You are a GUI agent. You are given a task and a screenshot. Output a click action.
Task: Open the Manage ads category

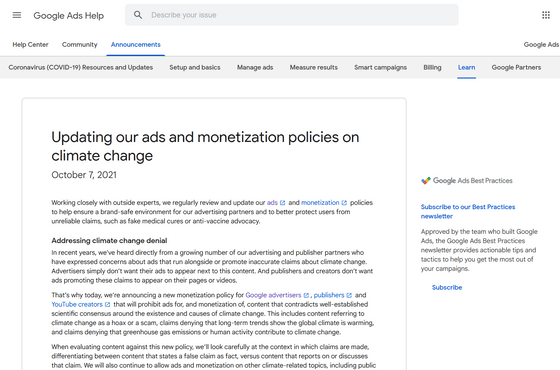point(255,68)
